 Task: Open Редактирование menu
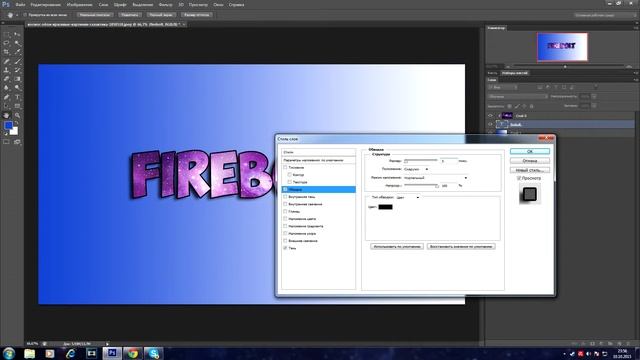pos(46,5)
